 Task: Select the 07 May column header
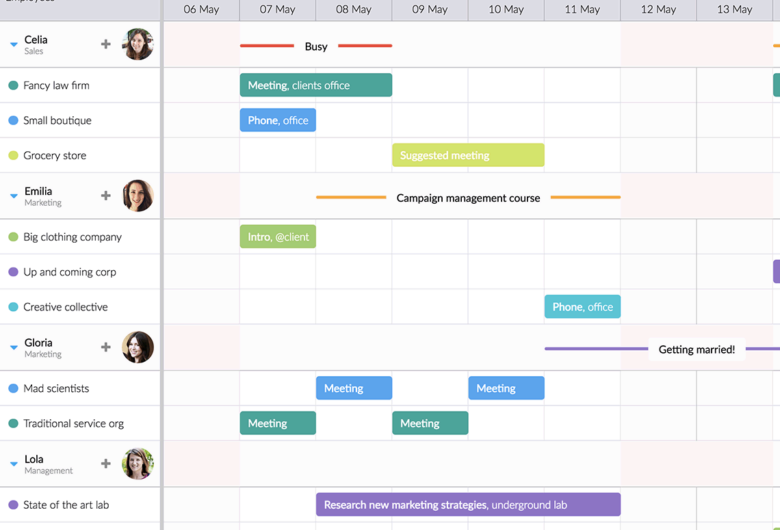[x=278, y=9]
